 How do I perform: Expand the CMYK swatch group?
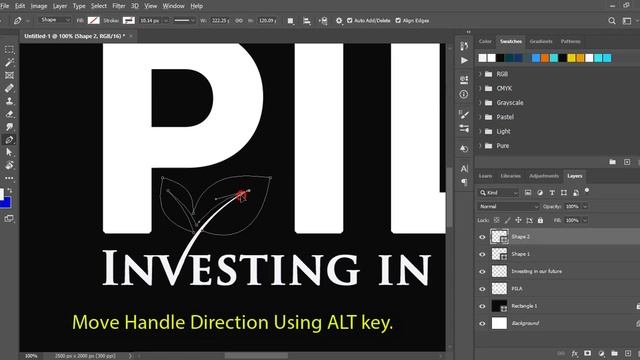(480, 88)
